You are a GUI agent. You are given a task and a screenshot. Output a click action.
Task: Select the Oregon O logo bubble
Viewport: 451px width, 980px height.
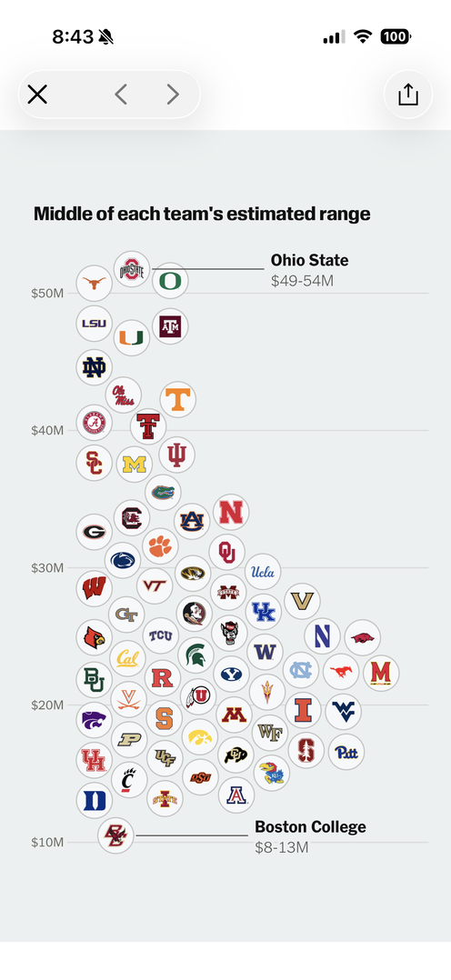170,281
